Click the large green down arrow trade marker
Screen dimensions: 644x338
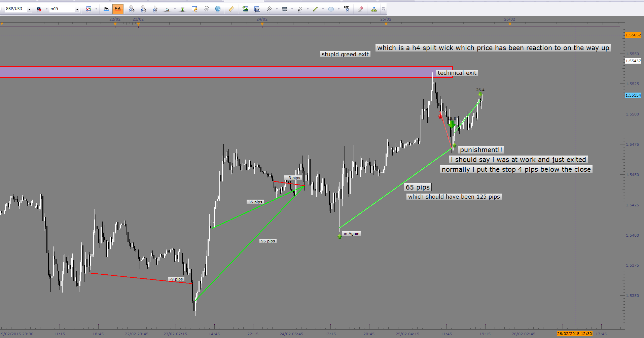point(452,124)
